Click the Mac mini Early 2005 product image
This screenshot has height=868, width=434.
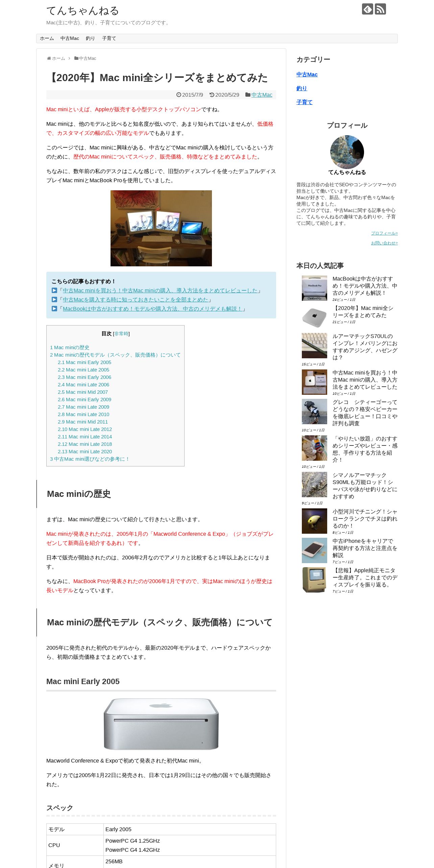point(161,724)
